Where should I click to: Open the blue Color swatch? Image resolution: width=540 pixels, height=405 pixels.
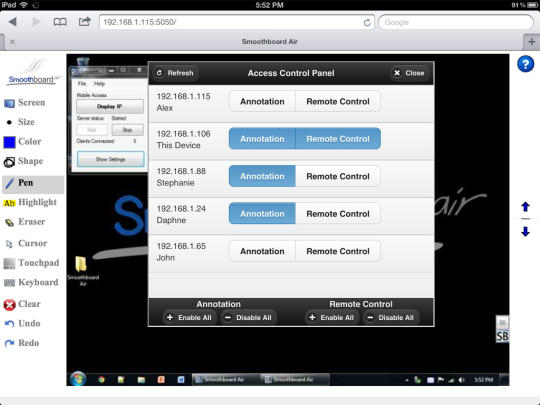pyautogui.click(x=9, y=142)
